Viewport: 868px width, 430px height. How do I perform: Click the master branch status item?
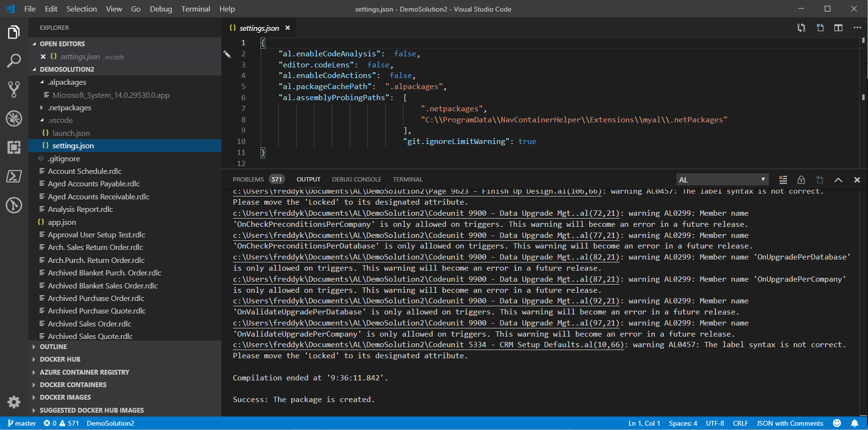(22, 423)
